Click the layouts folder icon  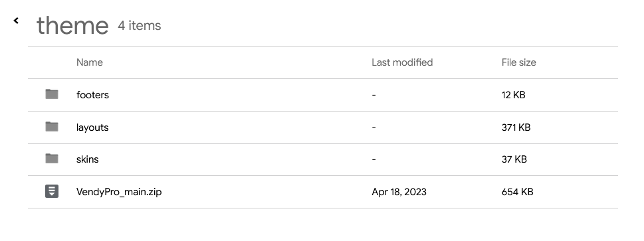52,127
